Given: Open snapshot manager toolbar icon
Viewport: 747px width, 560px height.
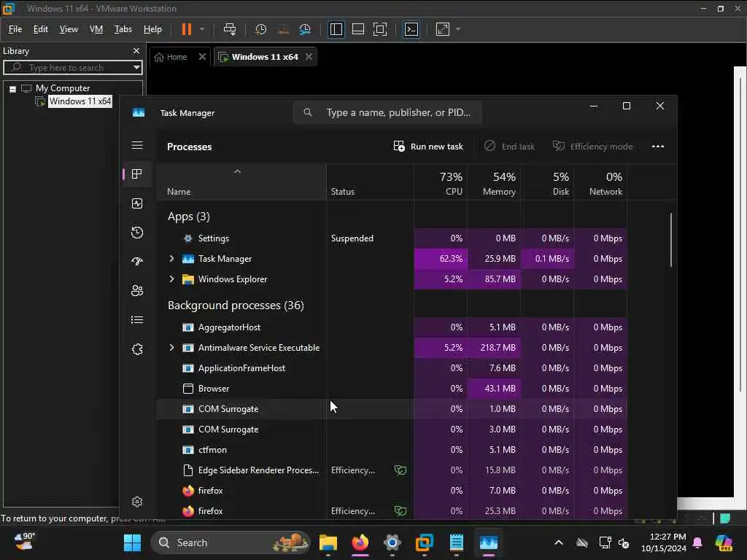Looking at the screenshot, I should click(305, 29).
